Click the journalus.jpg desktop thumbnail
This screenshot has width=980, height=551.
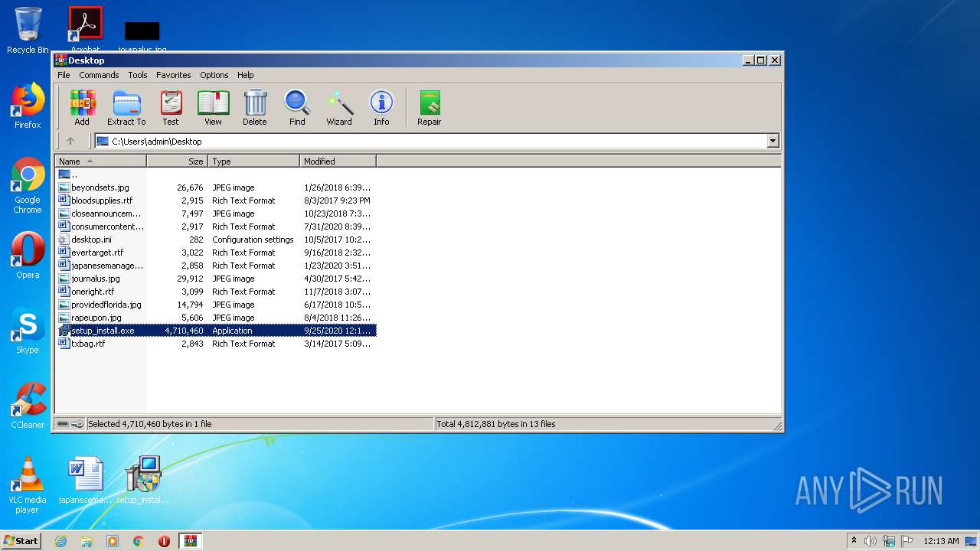[142, 35]
